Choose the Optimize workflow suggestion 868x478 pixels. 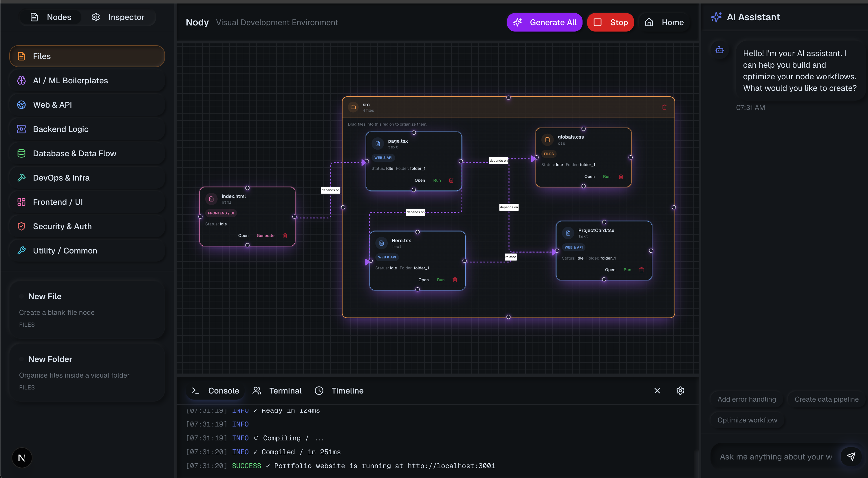[x=747, y=420]
